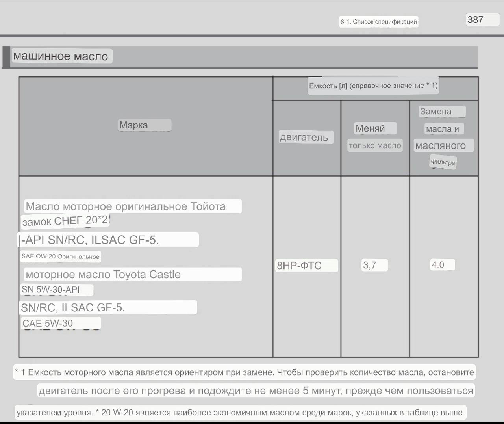Select the 'двигатель' column header
The width and height of the screenshot is (504, 424).
point(304,137)
